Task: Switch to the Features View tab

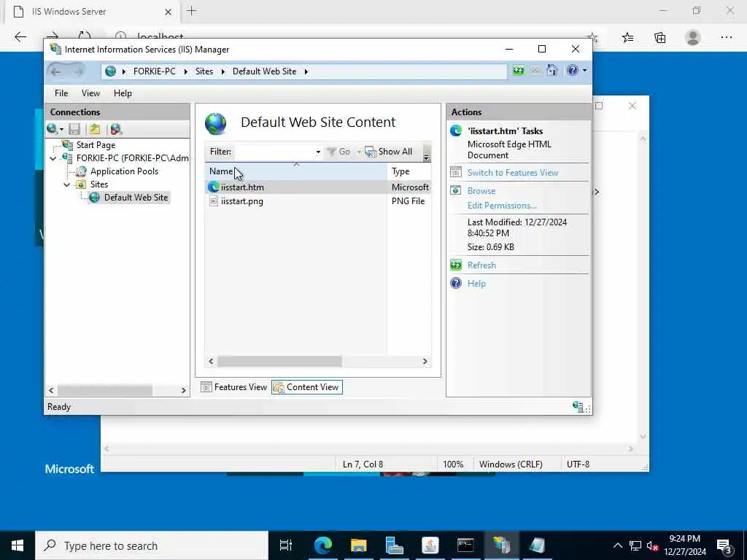Action: click(234, 387)
